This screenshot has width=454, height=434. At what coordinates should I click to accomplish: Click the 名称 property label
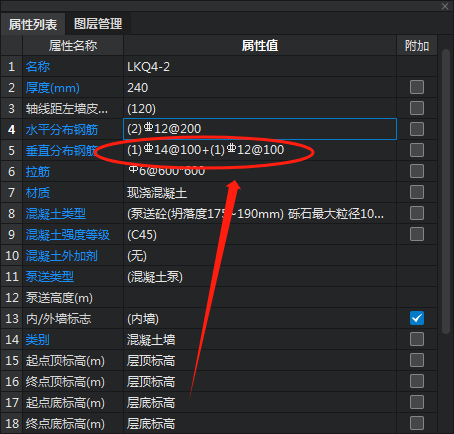(38, 67)
